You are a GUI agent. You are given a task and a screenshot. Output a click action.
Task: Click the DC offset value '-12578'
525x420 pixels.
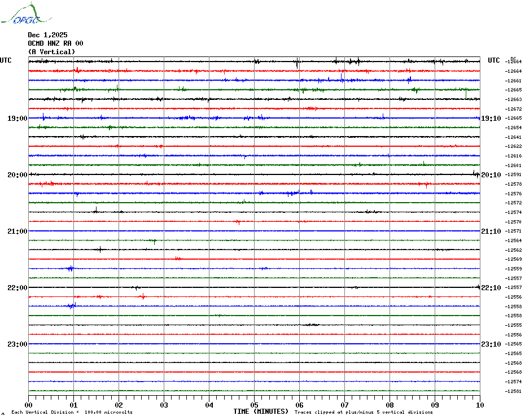(514, 184)
